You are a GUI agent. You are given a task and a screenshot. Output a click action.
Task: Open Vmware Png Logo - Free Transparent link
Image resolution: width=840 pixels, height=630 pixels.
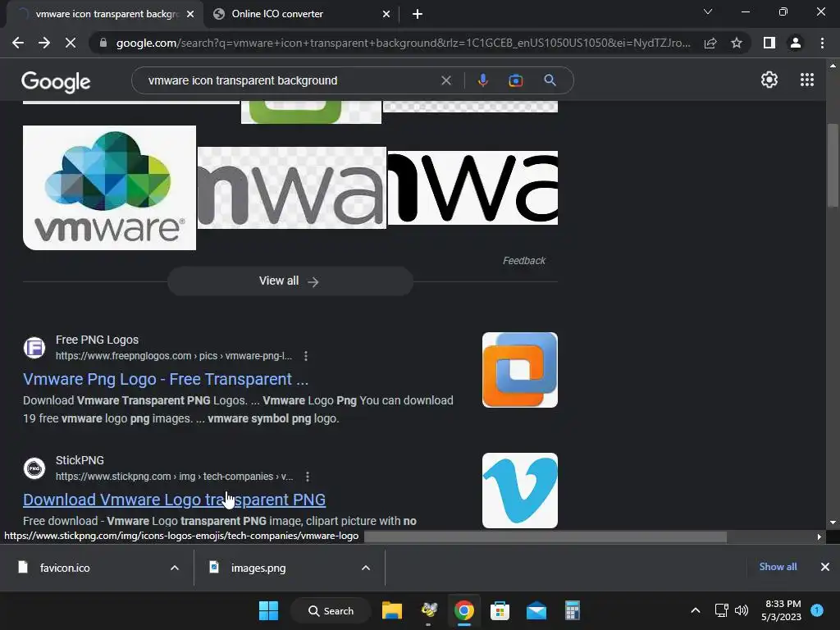point(166,379)
